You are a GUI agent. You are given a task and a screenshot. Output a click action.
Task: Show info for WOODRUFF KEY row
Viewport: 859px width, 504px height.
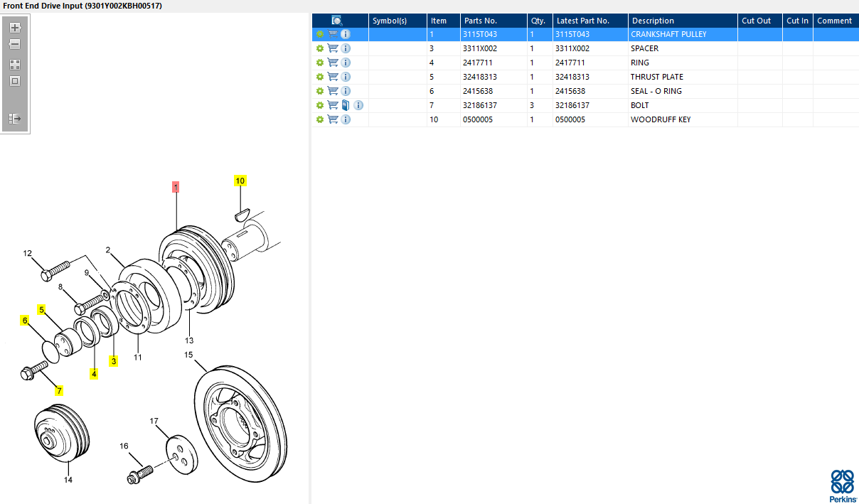coord(346,119)
